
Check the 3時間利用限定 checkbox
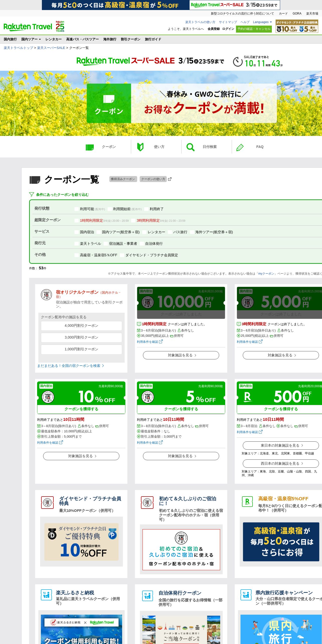[133, 220]
